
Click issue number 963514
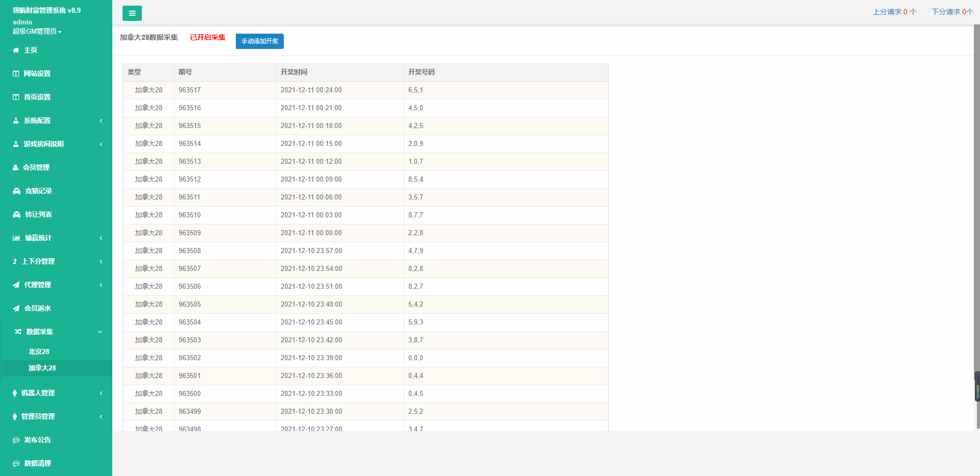(190, 143)
